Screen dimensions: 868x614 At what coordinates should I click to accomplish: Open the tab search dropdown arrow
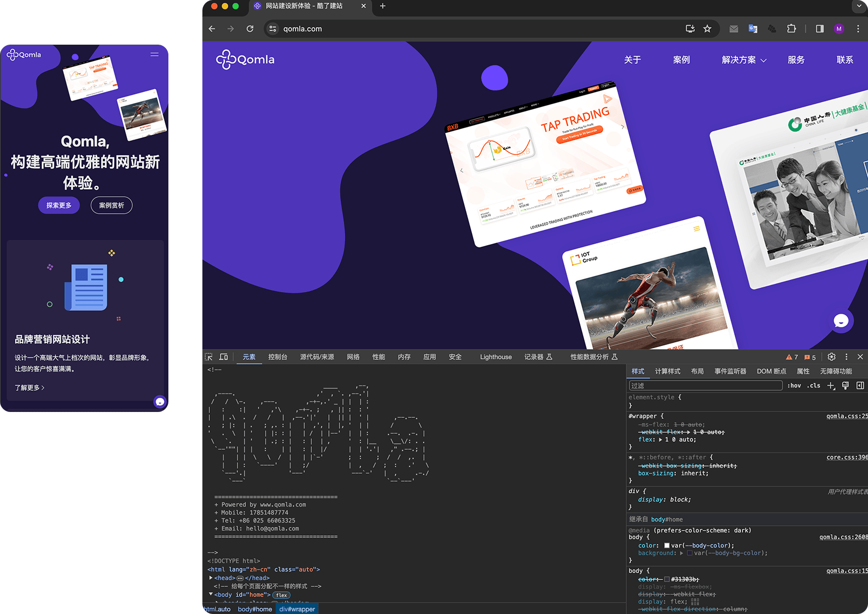(859, 6)
